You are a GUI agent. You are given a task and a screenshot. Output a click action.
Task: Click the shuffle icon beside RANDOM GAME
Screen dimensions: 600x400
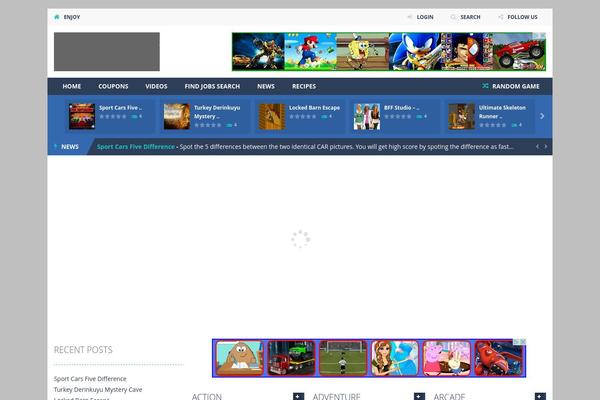coord(485,86)
